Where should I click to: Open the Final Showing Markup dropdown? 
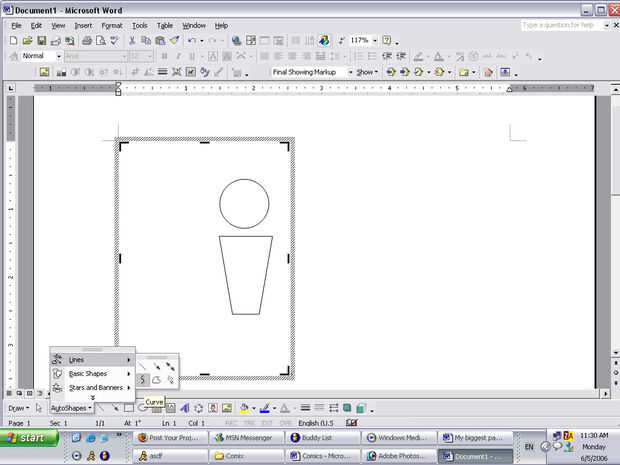(350, 72)
